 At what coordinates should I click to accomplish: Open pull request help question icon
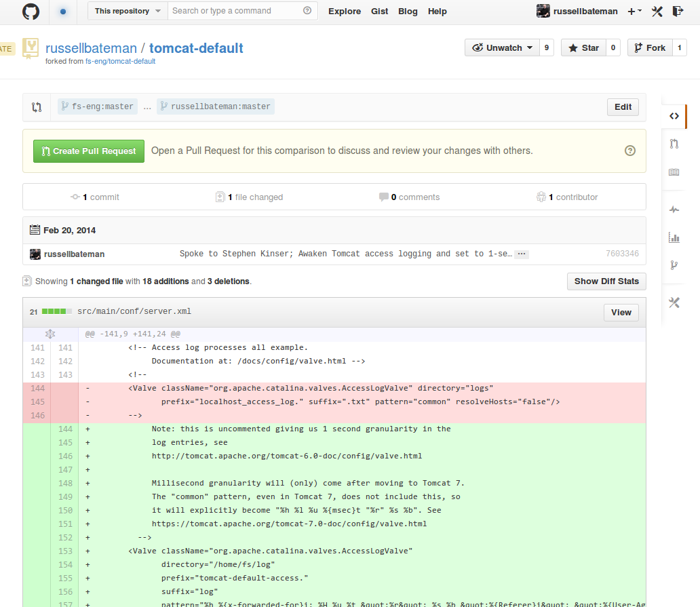pyautogui.click(x=630, y=151)
